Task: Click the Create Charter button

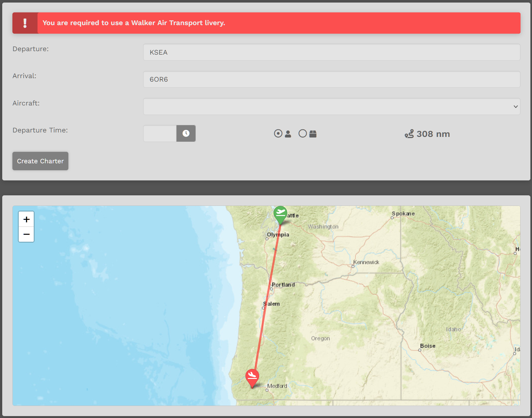Action: click(40, 161)
